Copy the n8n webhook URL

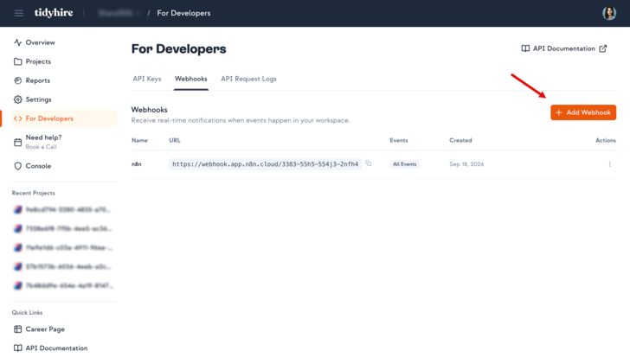369,163
